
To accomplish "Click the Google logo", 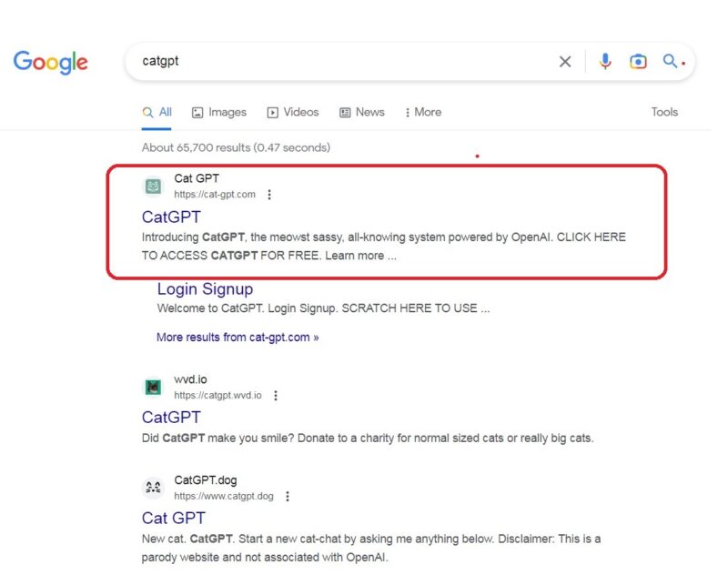I will [x=50, y=62].
